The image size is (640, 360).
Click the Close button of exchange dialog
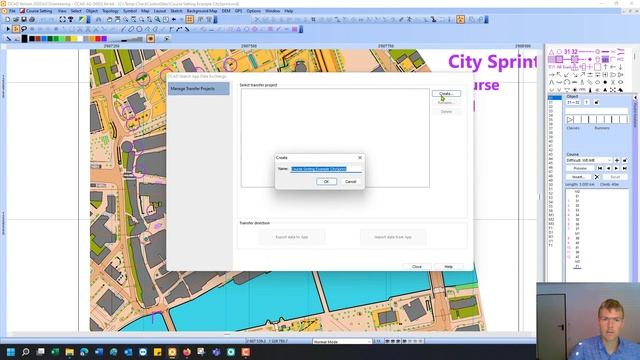point(417,267)
